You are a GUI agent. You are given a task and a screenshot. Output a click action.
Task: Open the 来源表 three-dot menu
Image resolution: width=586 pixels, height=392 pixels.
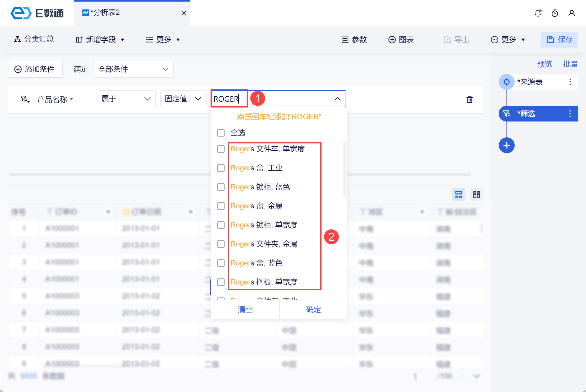[570, 82]
